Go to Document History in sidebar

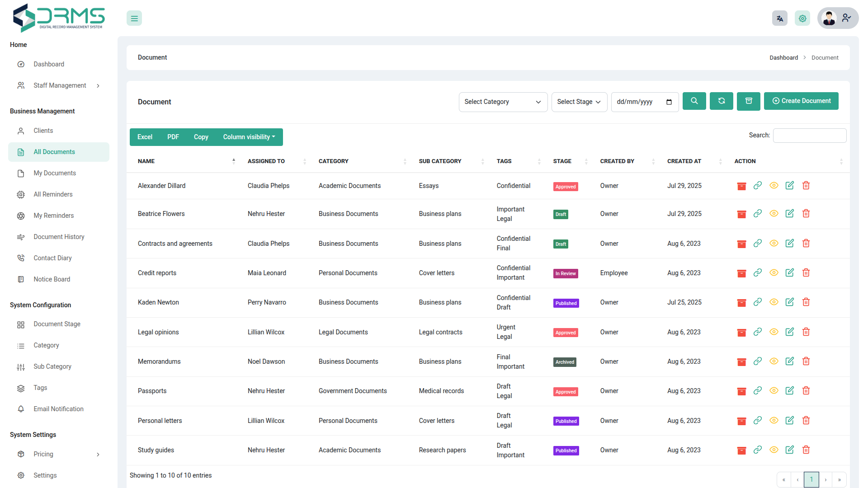click(x=59, y=237)
